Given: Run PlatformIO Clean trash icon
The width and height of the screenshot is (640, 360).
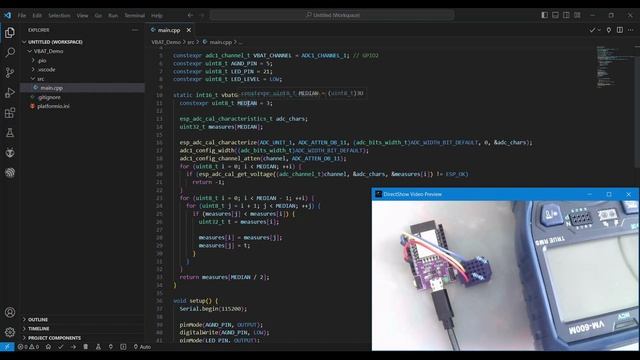Looking at the screenshot, I should click(x=86, y=347).
